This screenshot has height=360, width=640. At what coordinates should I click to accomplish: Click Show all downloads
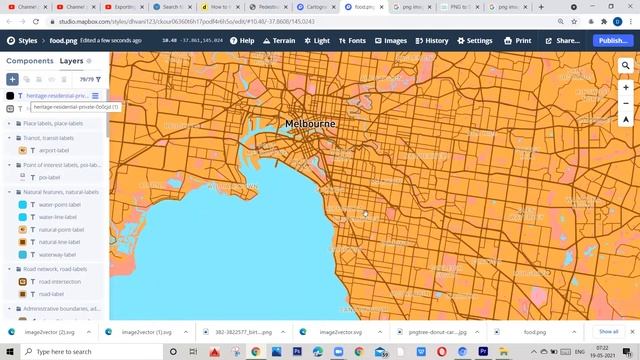(x=609, y=331)
